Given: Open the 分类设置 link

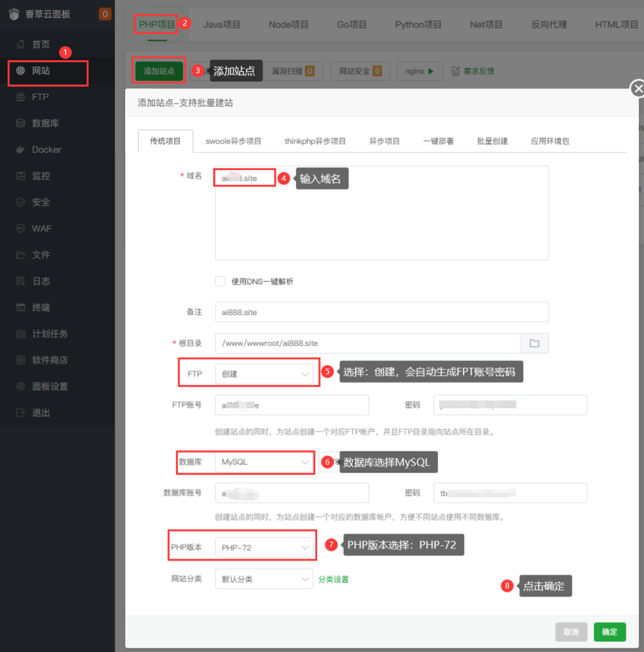Looking at the screenshot, I should click(x=333, y=579).
